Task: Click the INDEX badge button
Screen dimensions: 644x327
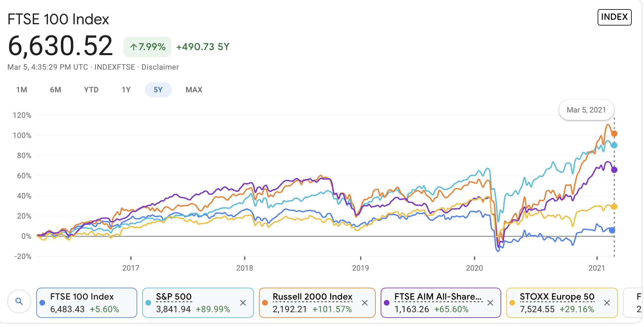Action: pos(614,17)
